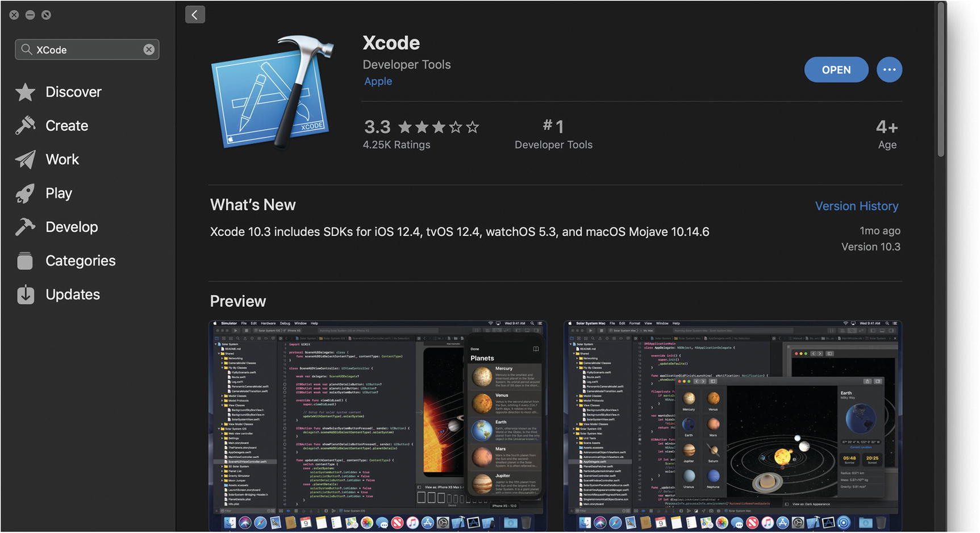980x533 pixels.
Task: Click the magnifier icon in search field
Action: 26,49
